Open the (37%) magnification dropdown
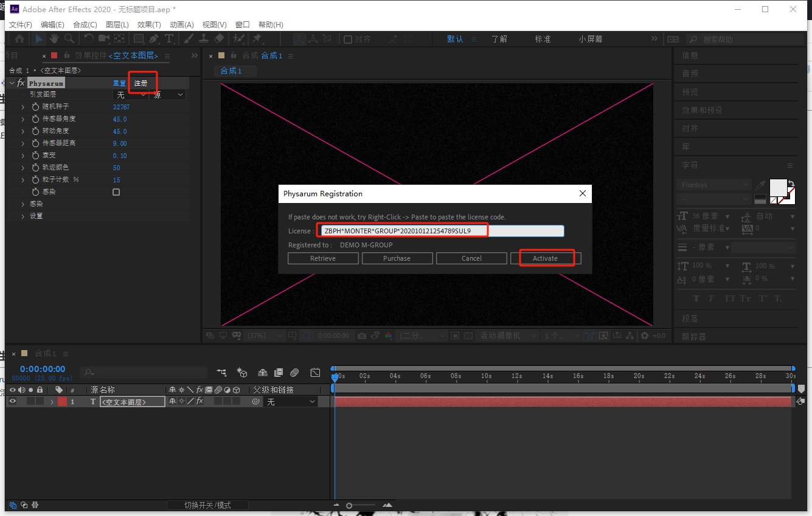The image size is (812, 516). click(265, 335)
